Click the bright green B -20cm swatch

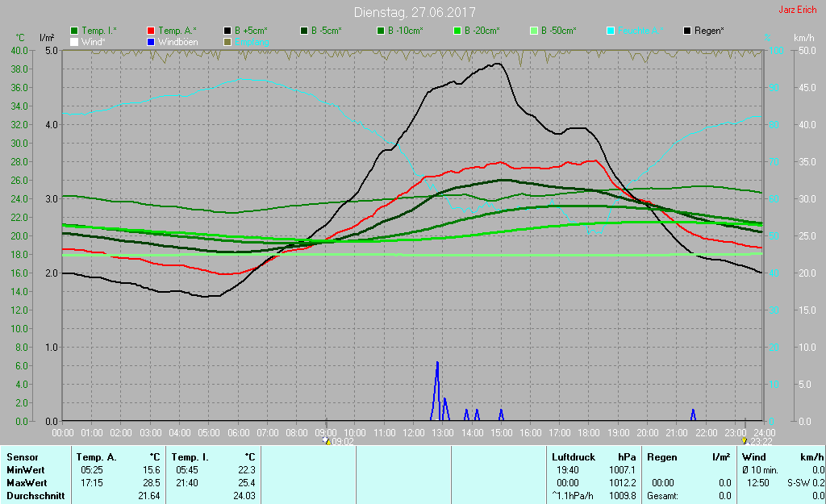point(457,31)
